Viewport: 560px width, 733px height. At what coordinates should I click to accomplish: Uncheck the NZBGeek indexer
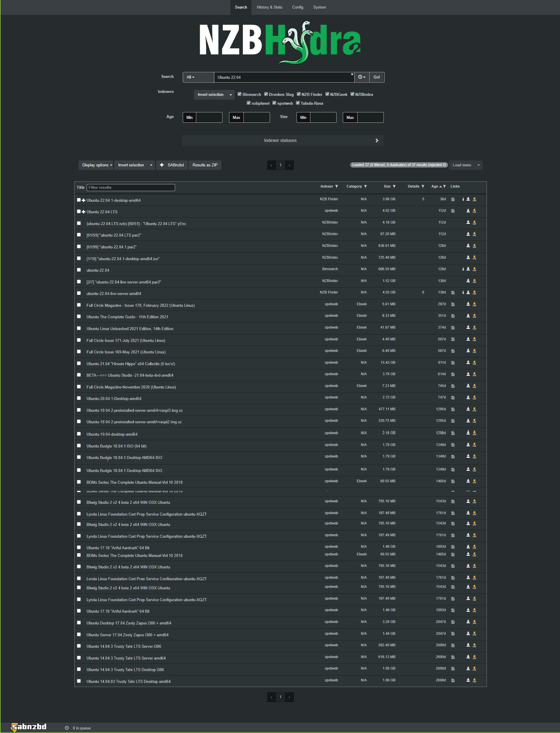pyautogui.click(x=327, y=94)
